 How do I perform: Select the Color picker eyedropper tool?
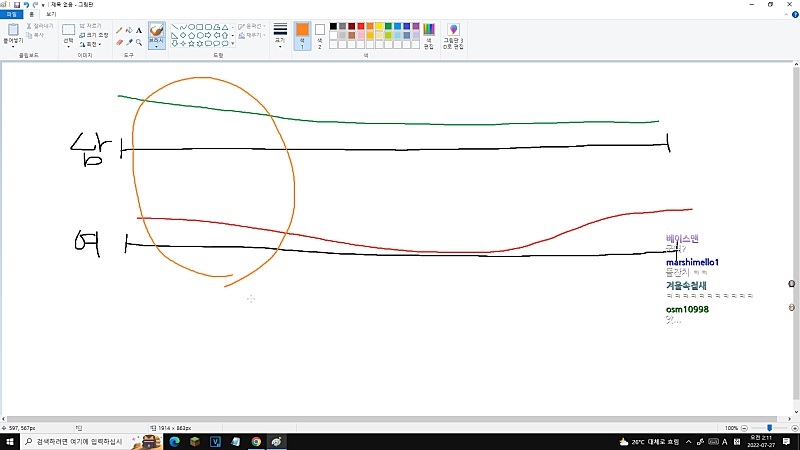129,42
